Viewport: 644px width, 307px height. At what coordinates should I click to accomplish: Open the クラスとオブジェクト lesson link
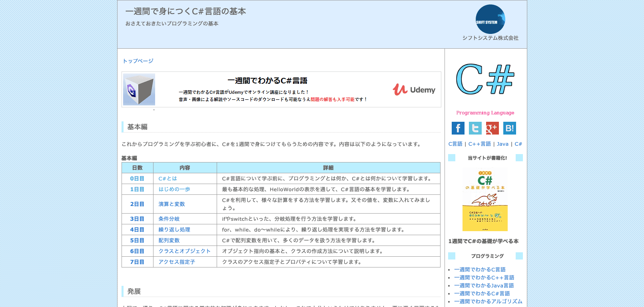coord(184,252)
